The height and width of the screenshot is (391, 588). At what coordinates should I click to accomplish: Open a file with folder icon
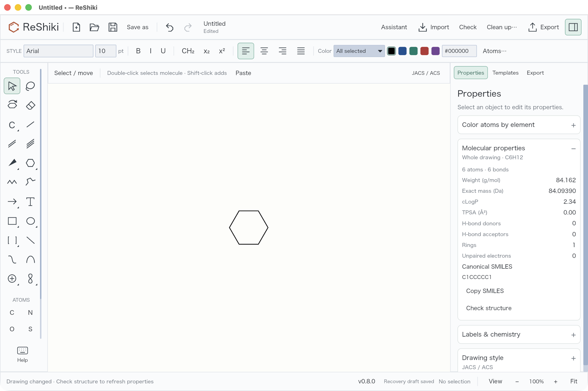pyautogui.click(x=94, y=27)
